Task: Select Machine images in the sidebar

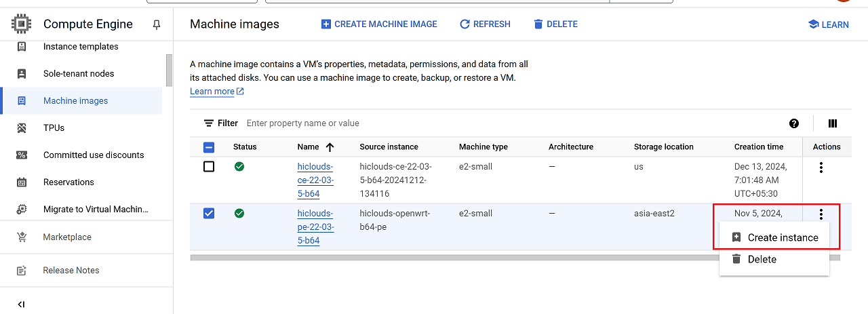Action: pyautogui.click(x=75, y=101)
